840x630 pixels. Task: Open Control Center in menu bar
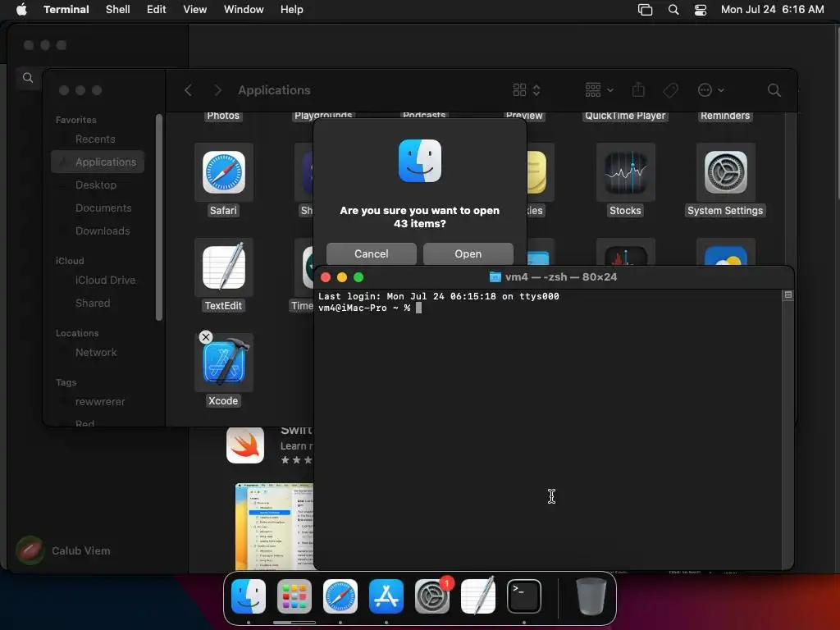coord(701,10)
